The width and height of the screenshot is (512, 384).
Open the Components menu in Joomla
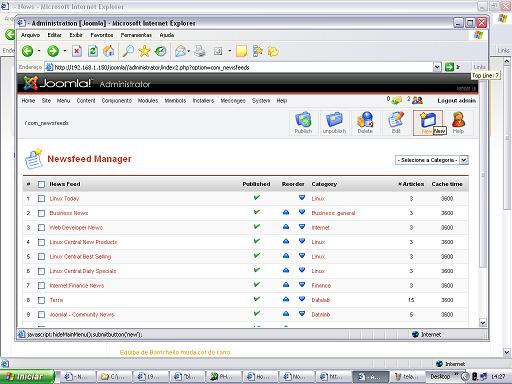pos(117,100)
